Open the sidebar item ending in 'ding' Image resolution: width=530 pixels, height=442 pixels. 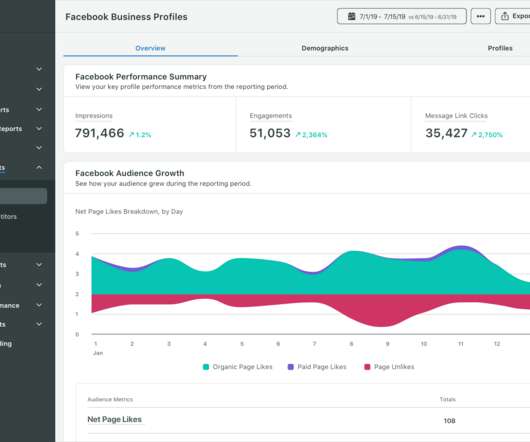6,344
